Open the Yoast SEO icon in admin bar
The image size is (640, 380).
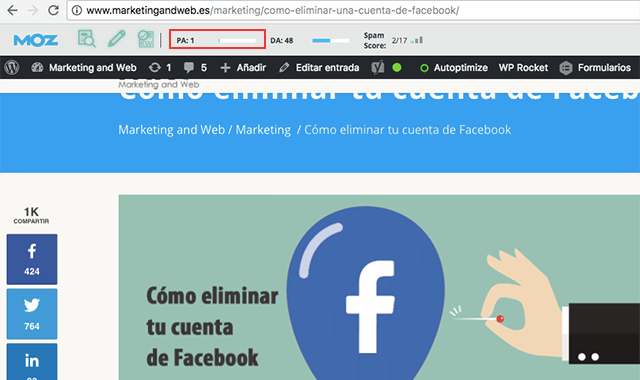click(x=378, y=67)
